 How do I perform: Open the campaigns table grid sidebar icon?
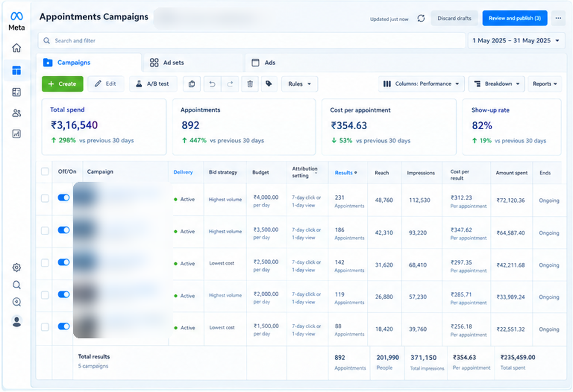(16, 70)
